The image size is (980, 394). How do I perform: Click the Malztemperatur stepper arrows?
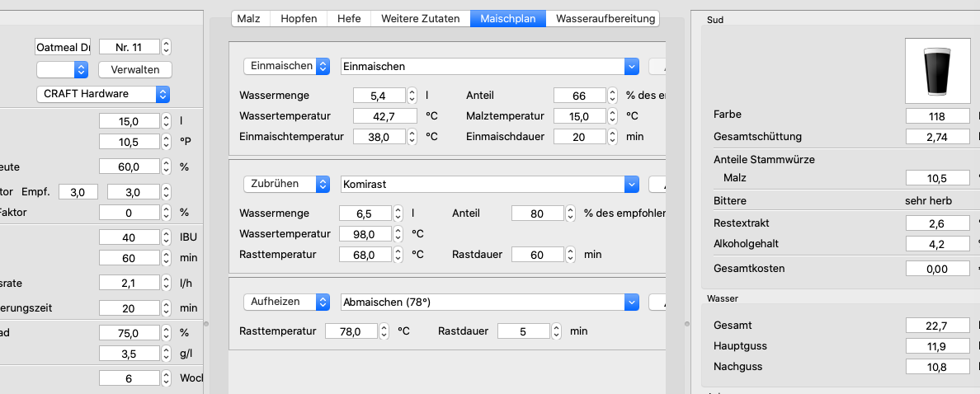tap(613, 116)
